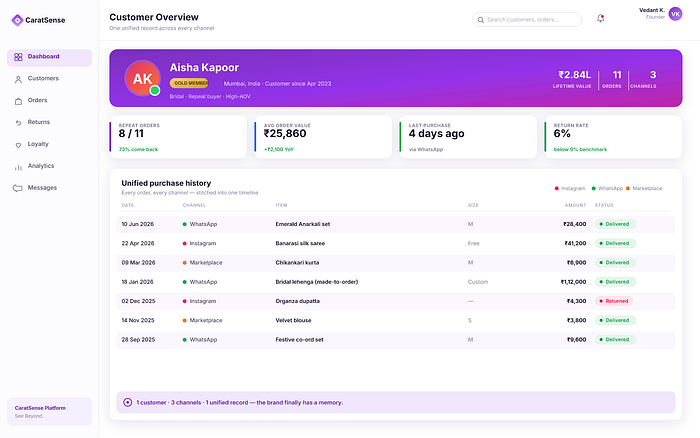Click the DATE column header
The image size is (700, 438).
(x=128, y=205)
